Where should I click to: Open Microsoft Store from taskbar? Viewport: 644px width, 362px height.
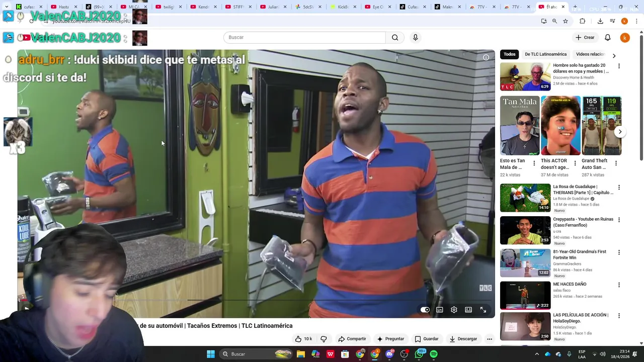[x=345, y=354]
